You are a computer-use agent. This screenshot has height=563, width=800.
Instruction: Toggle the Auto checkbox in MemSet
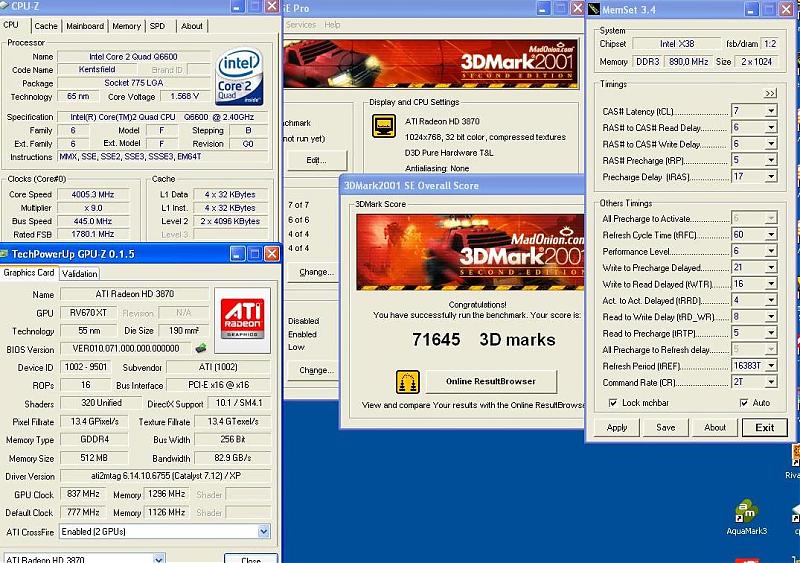744,403
